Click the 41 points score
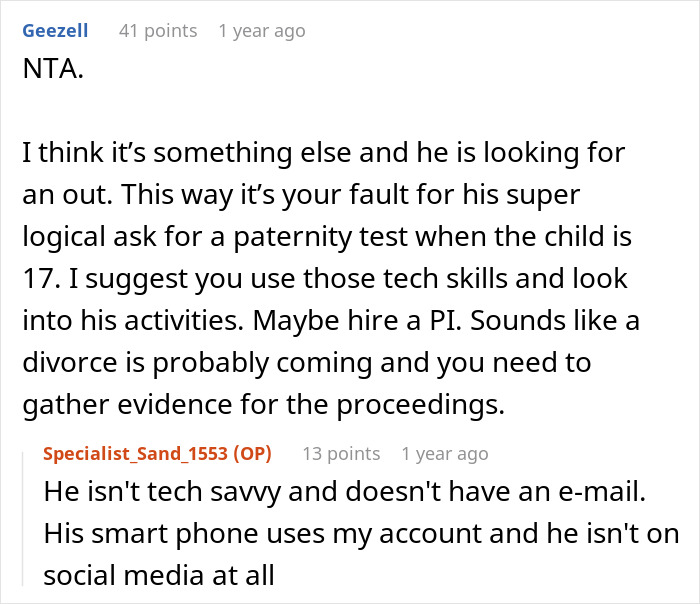 tap(157, 31)
